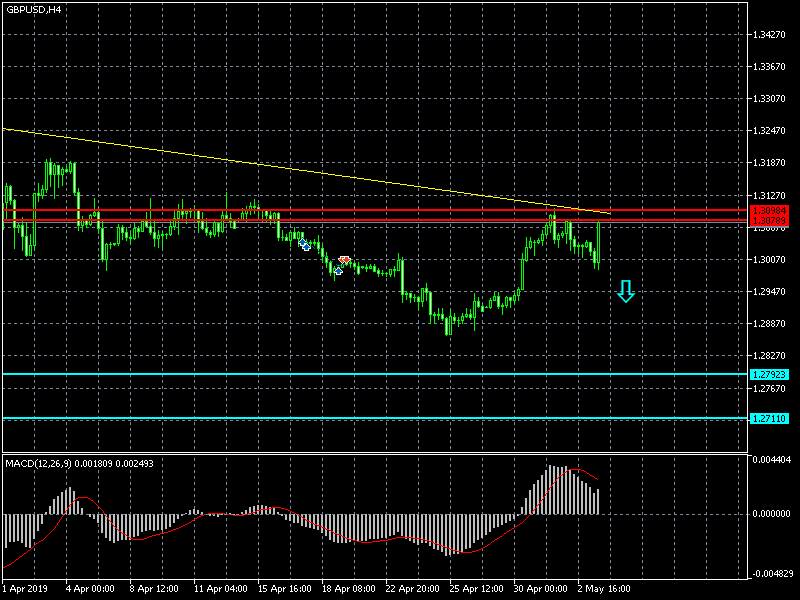Select the upper red horizontal line
Viewport: 800px width, 600px height.
pos(300,210)
